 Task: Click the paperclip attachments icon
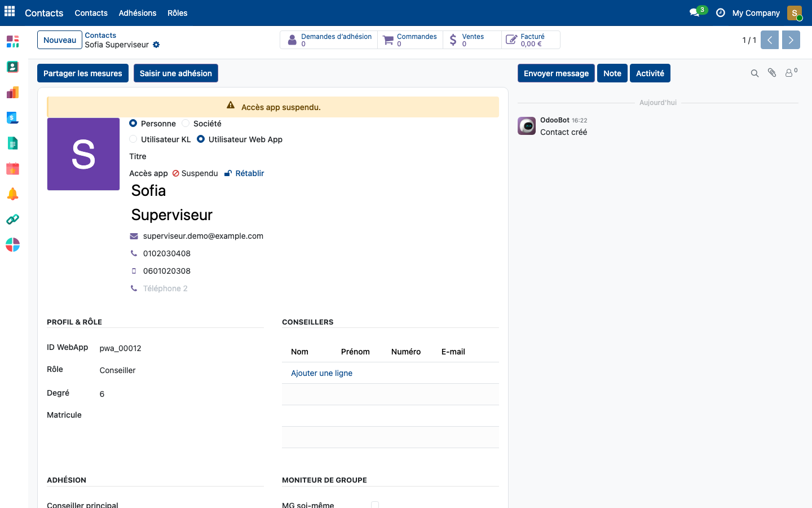click(x=772, y=73)
